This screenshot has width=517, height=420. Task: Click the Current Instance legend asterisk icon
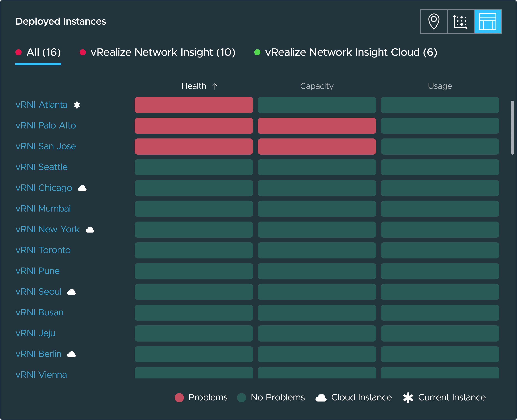pos(408,398)
